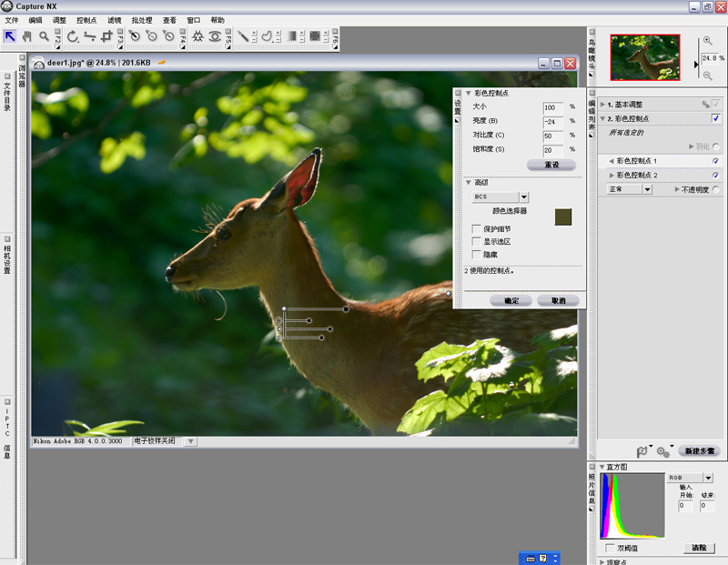
Task: Select the Selection Brush tool
Action: [243, 36]
